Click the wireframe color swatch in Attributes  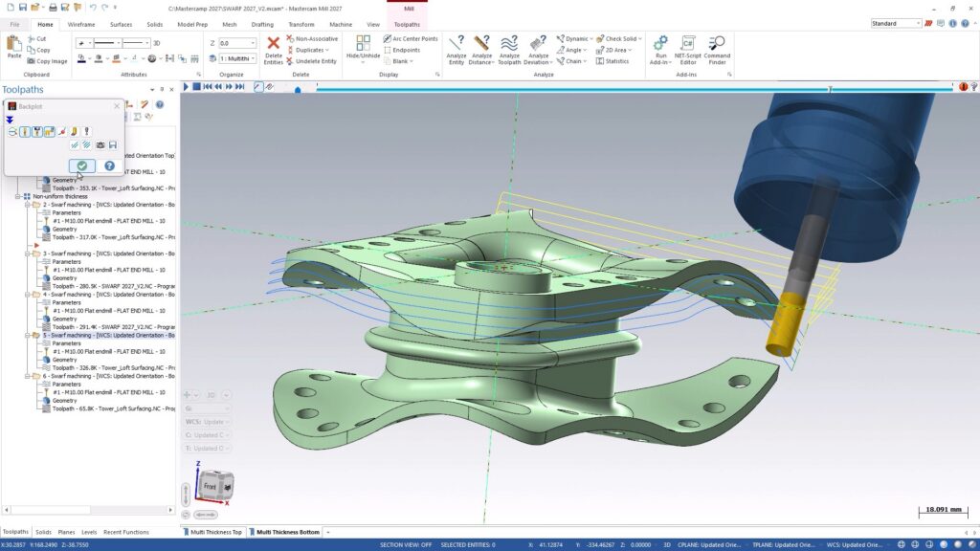click(x=81, y=58)
